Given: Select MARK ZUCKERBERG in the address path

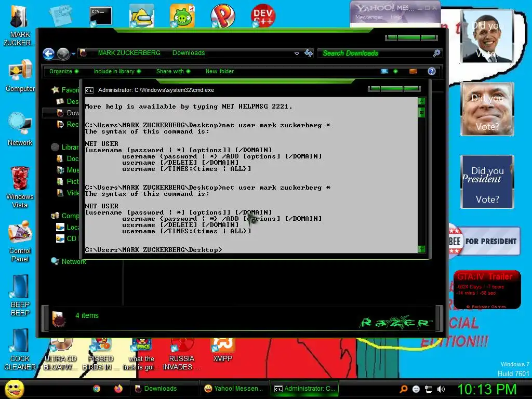Looking at the screenshot, I should [x=129, y=53].
